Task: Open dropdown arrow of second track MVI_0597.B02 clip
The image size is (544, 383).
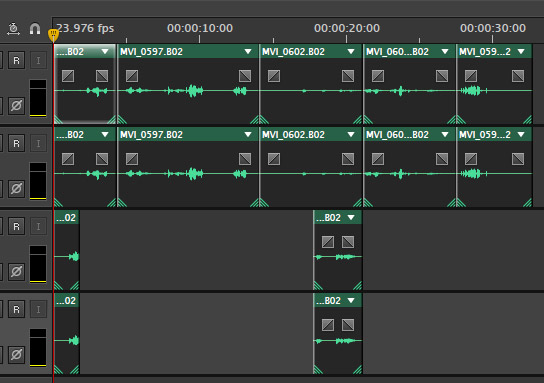Action: click(248, 135)
